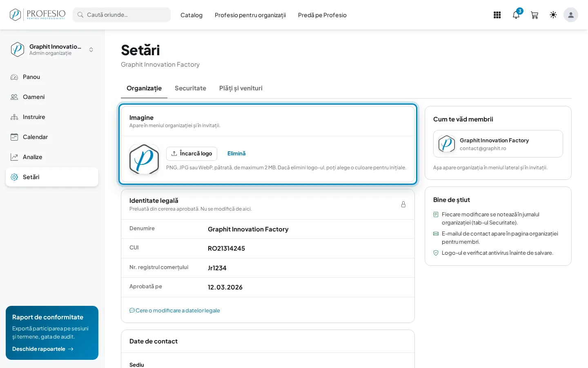
Task: Click the registry number Jr1234
Action: 217,268
